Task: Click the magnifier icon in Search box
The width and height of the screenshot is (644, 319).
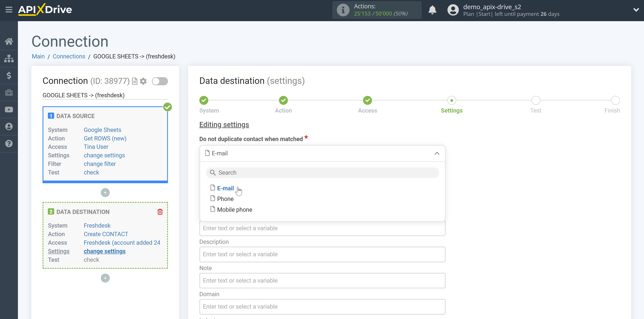Action: coord(213,172)
